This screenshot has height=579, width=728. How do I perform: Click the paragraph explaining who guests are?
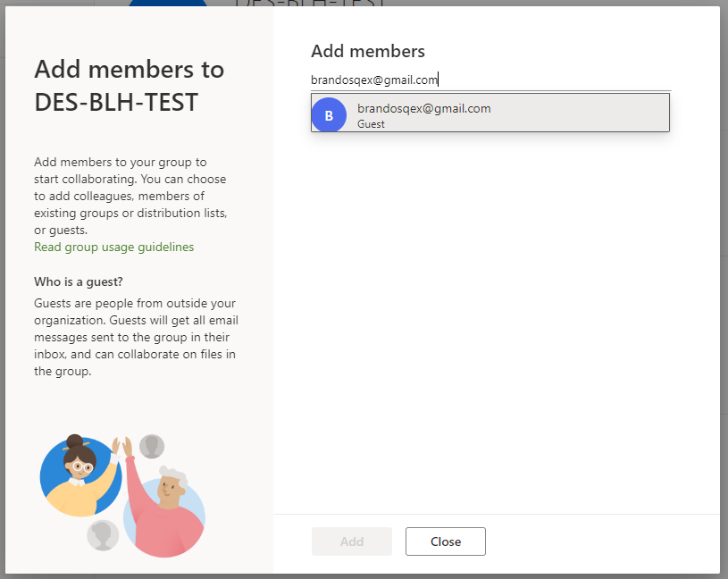[136, 337]
